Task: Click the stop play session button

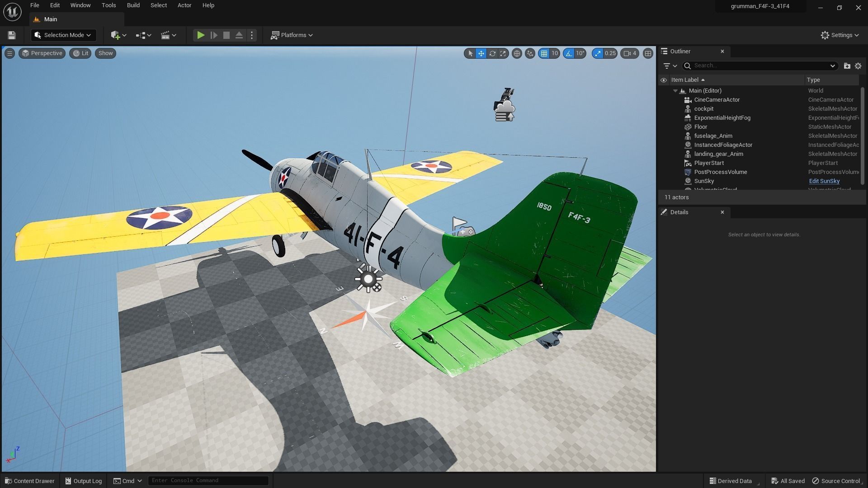Action: [x=226, y=35]
